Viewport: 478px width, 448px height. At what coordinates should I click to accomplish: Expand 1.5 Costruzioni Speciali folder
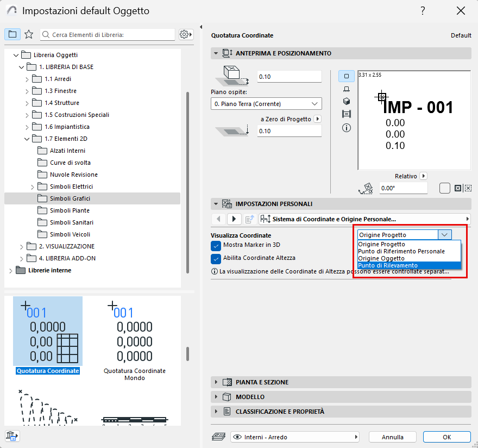tap(27, 115)
